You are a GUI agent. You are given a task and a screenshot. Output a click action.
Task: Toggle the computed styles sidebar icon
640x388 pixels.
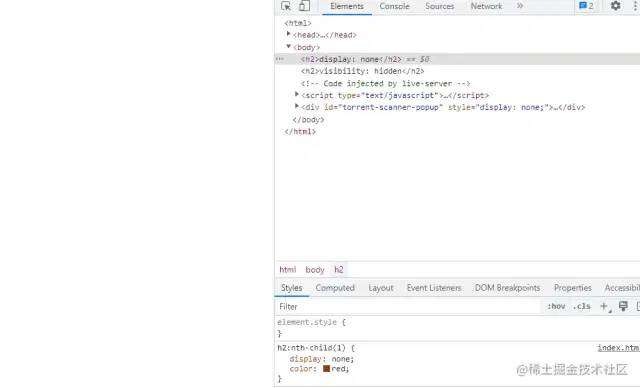(x=638, y=306)
